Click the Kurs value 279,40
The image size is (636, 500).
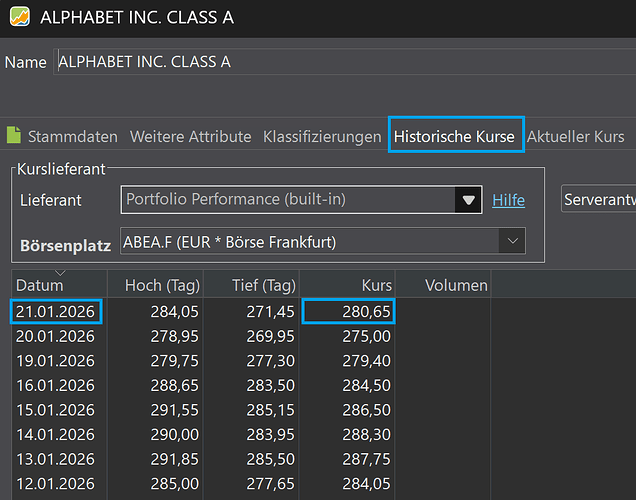pos(366,361)
